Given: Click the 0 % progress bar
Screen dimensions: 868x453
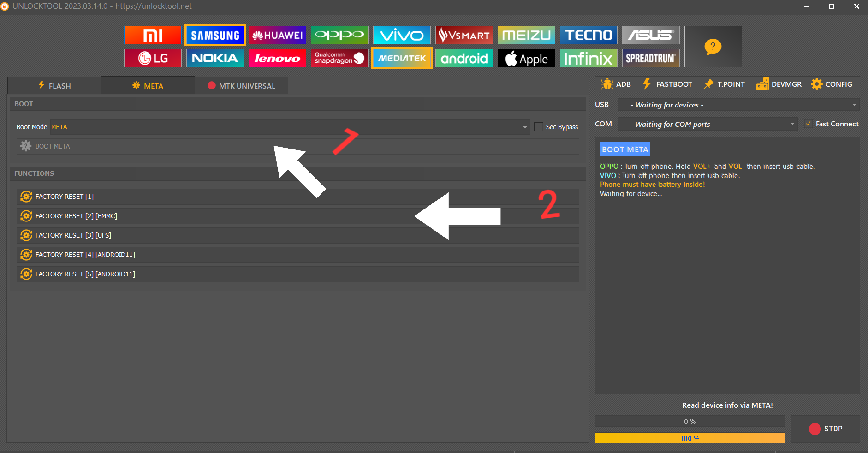Looking at the screenshot, I should point(690,421).
